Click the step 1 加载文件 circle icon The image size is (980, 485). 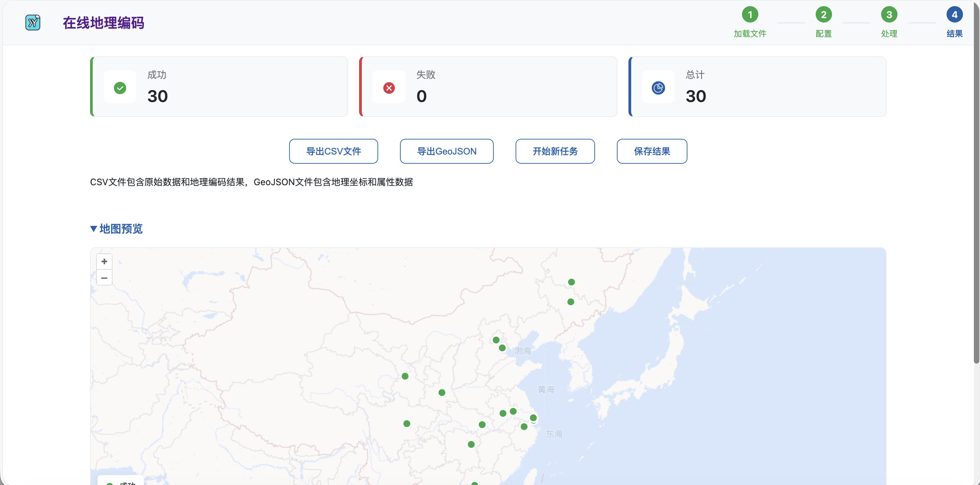click(750, 15)
